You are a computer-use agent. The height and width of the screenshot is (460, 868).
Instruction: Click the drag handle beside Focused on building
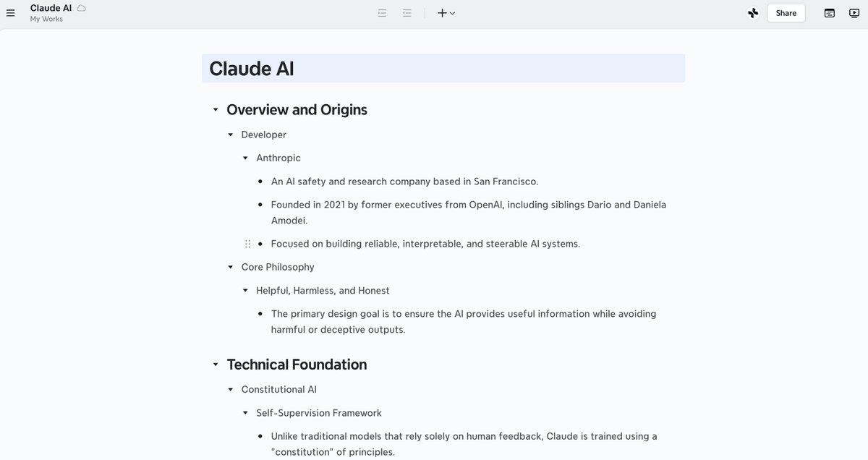248,244
